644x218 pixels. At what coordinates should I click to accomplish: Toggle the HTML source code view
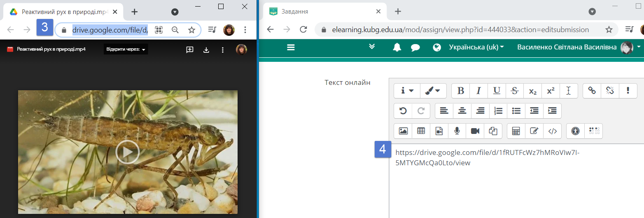click(x=553, y=131)
